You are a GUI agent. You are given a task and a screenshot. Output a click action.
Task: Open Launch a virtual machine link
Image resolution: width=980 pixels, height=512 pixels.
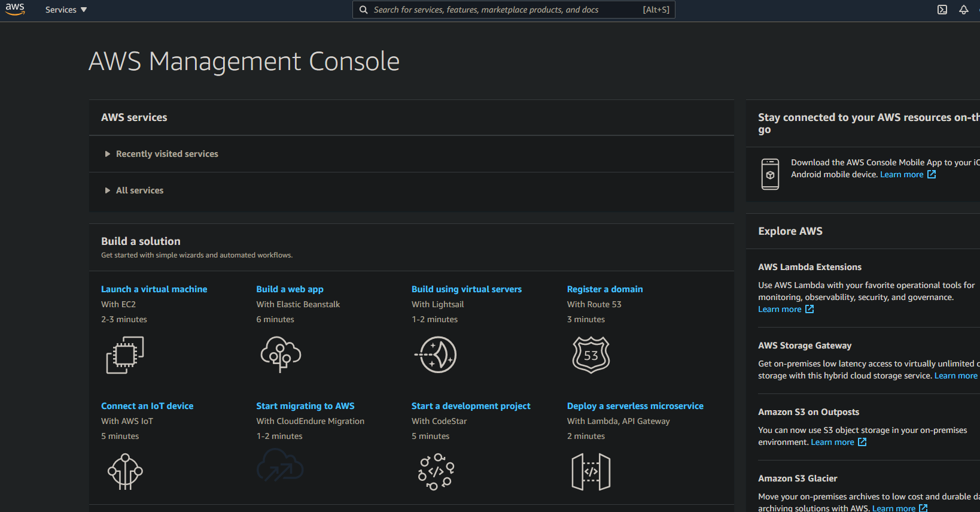[x=154, y=289]
